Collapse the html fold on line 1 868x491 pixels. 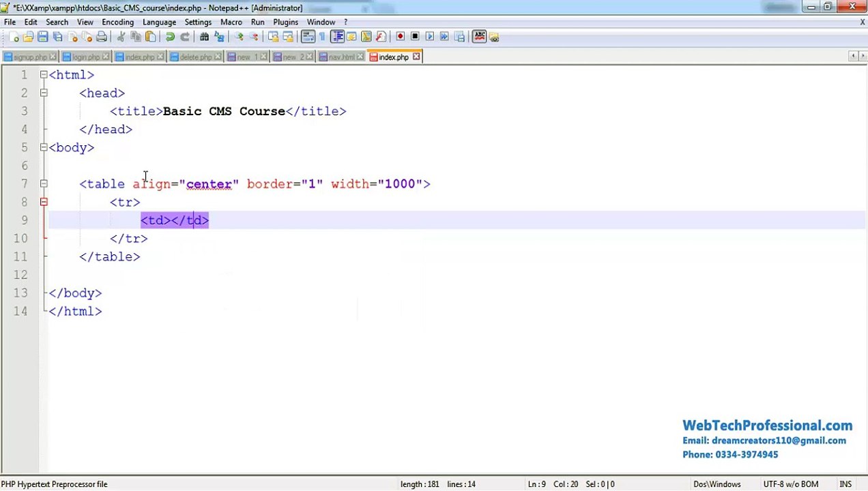tap(44, 75)
